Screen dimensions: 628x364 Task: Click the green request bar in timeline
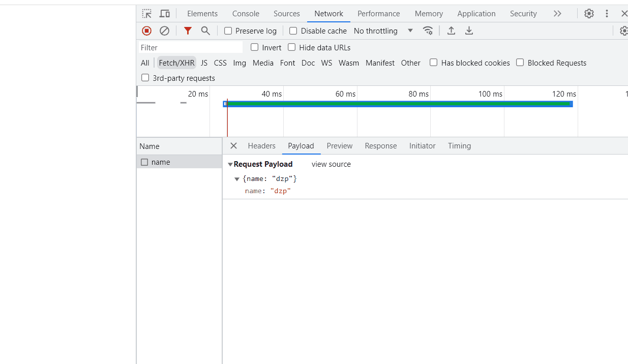tap(399, 104)
